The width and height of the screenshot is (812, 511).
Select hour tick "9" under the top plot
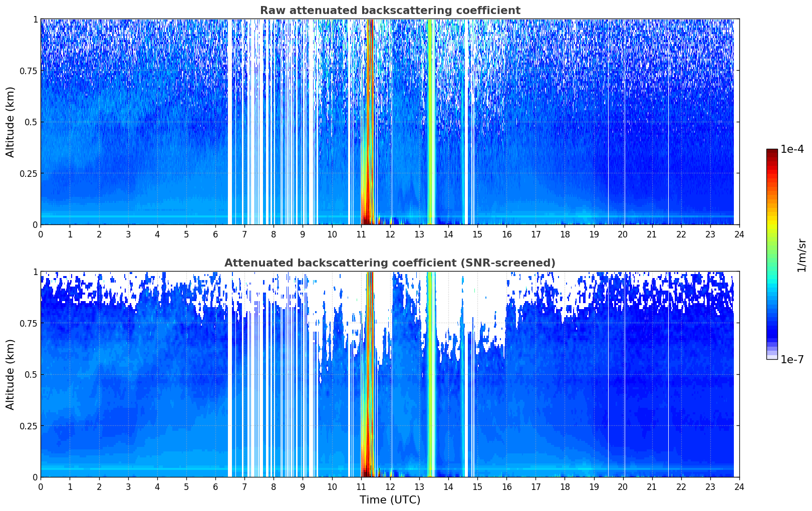pos(303,234)
